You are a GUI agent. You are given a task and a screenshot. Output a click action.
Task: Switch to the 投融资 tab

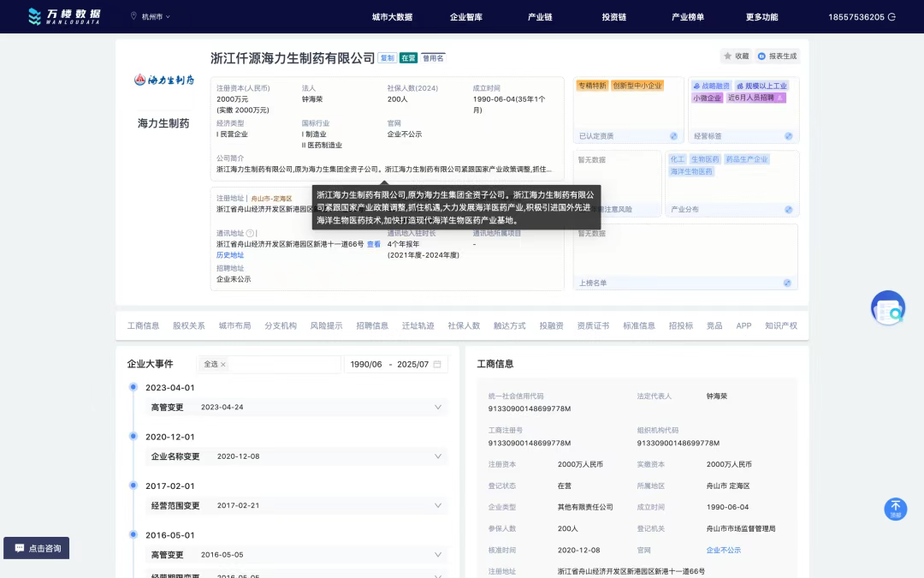pyautogui.click(x=552, y=325)
